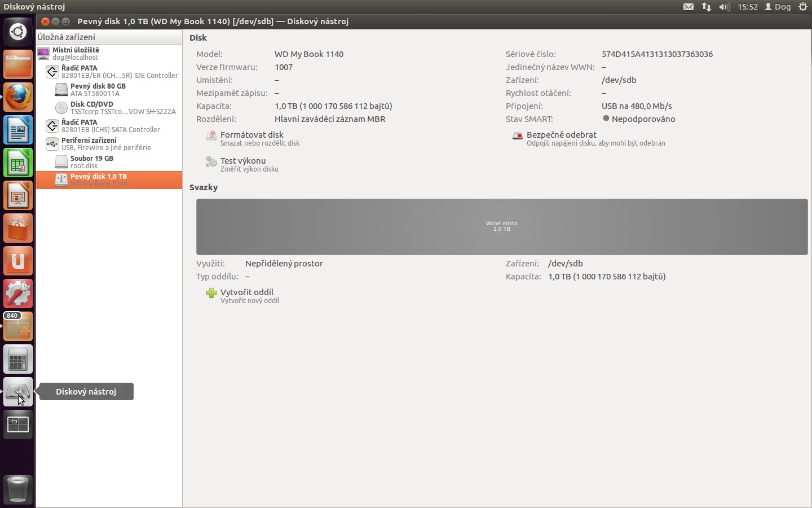The width and height of the screenshot is (812, 508).
Task: Click the Formátovat disk icon
Action: [211, 135]
